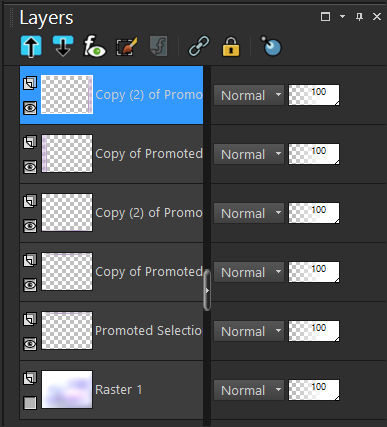The image size is (387, 427).
Task: Toggle layer effects visibility icon
Action: click(x=94, y=46)
